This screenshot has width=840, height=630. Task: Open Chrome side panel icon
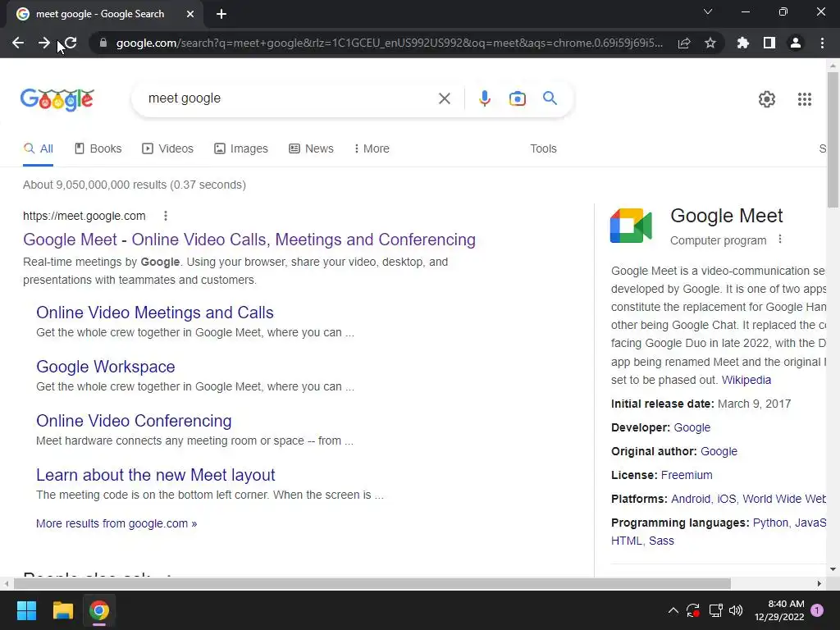coord(769,43)
